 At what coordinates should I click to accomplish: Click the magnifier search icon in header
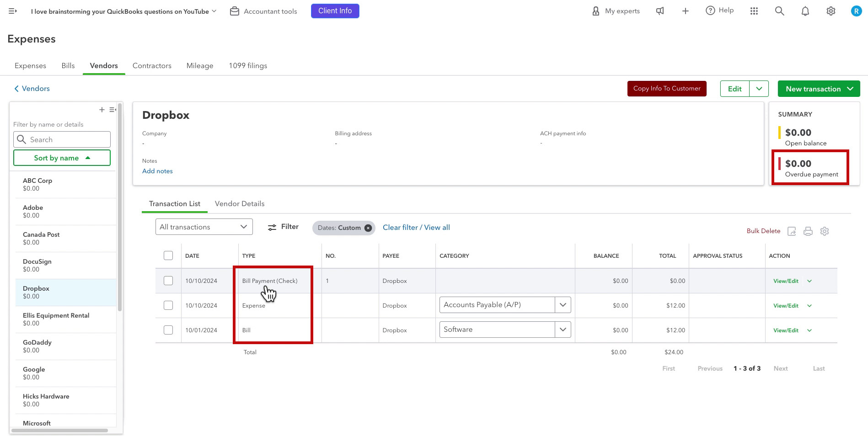pyautogui.click(x=780, y=11)
